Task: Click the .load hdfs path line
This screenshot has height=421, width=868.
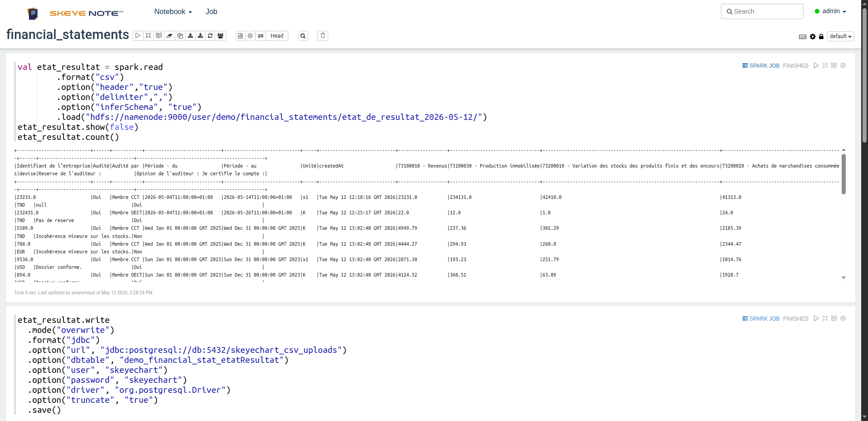Action: click(272, 117)
